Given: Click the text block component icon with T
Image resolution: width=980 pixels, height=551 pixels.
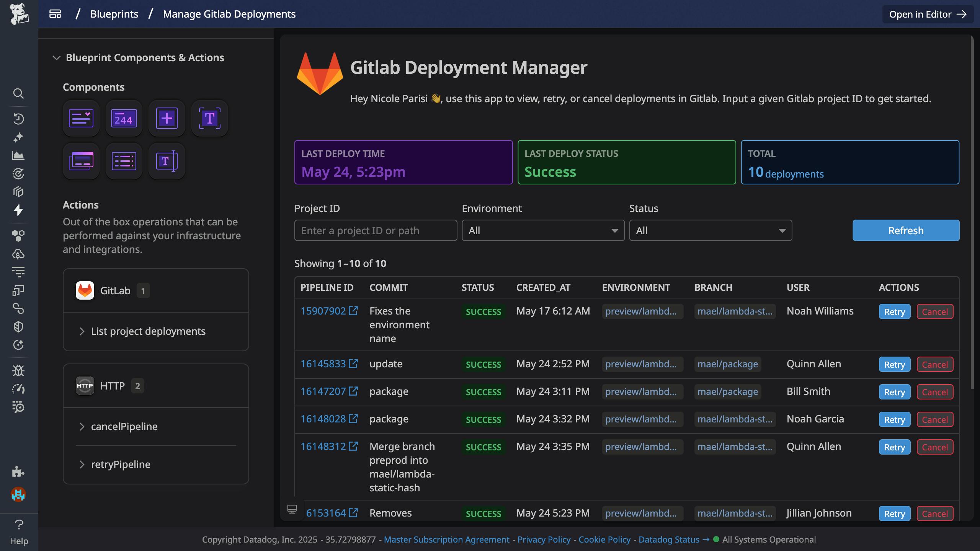Looking at the screenshot, I should 209,118.
